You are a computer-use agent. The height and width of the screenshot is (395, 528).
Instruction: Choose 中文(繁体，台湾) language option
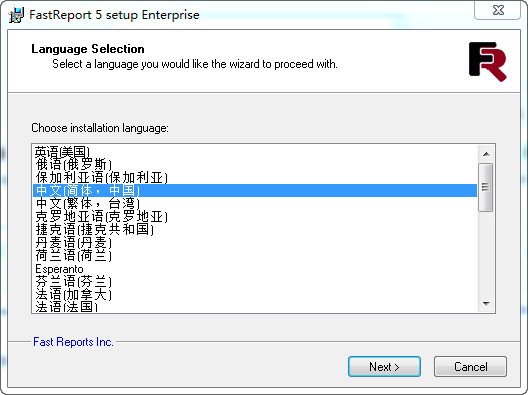coord(255,203)
